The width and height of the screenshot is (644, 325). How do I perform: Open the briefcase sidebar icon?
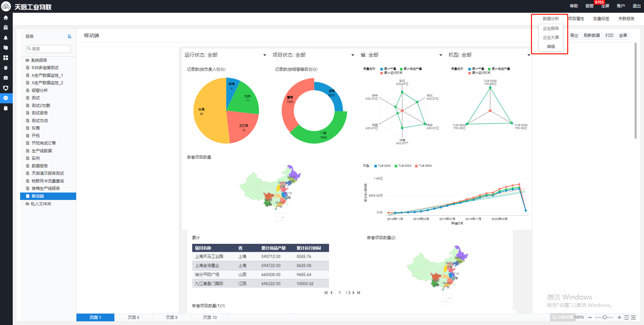[6, 78]
